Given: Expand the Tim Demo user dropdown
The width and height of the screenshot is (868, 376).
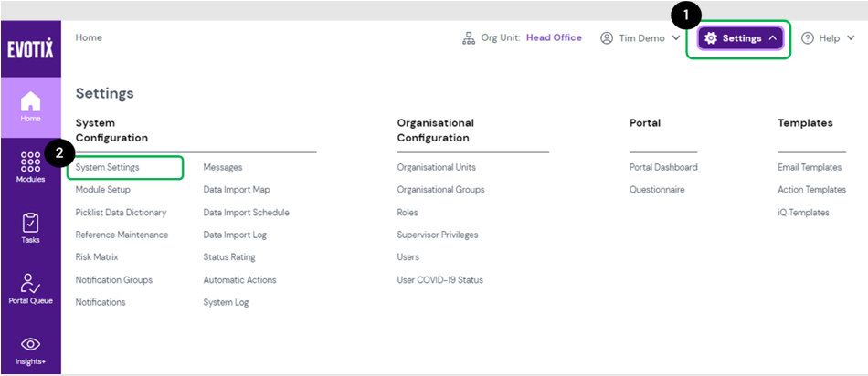Looking at the screenshot, I should coord(675,38).
